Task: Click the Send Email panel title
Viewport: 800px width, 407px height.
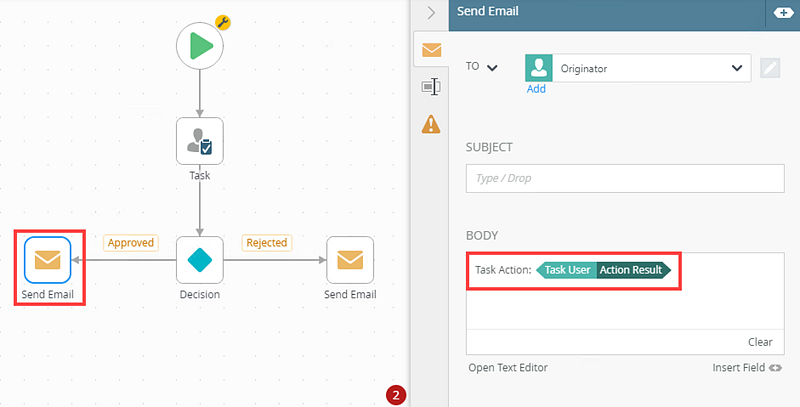Action: (x=488, y=11)
